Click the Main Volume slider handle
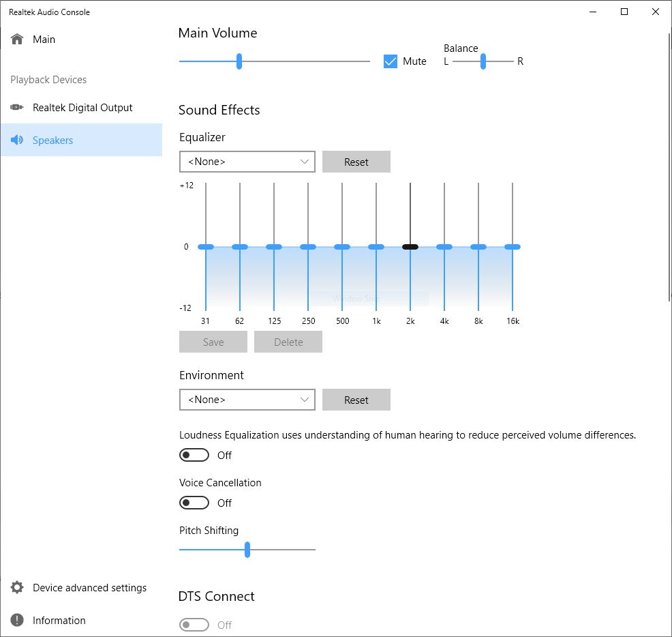The height and width of the screenshot is (637, 672). pyautogui.click(x=239, y=61)
